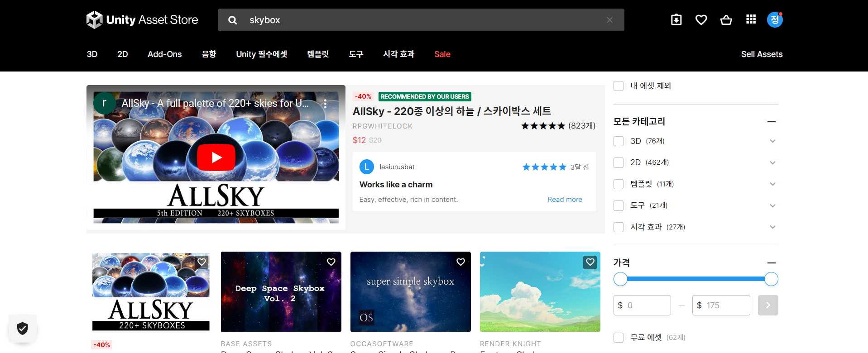Click the lasiurusbat reviewer avatar

point(367,167)
